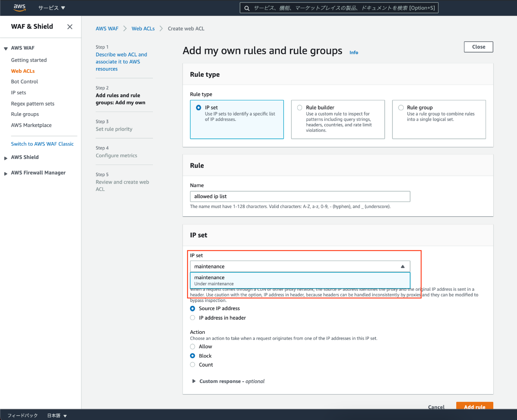Open 日本語 language selector in footer
This screenshot has width=517, height=420.
point(57,416)
